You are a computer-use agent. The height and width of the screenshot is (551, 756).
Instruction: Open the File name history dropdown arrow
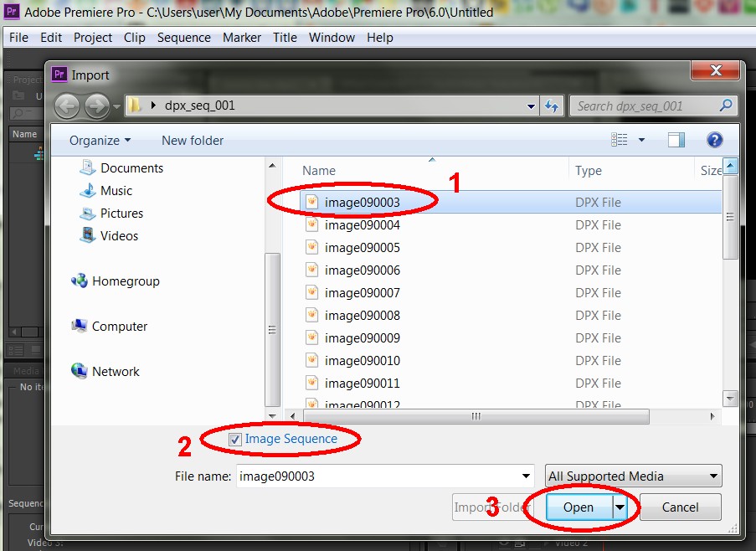click(526, 476)
